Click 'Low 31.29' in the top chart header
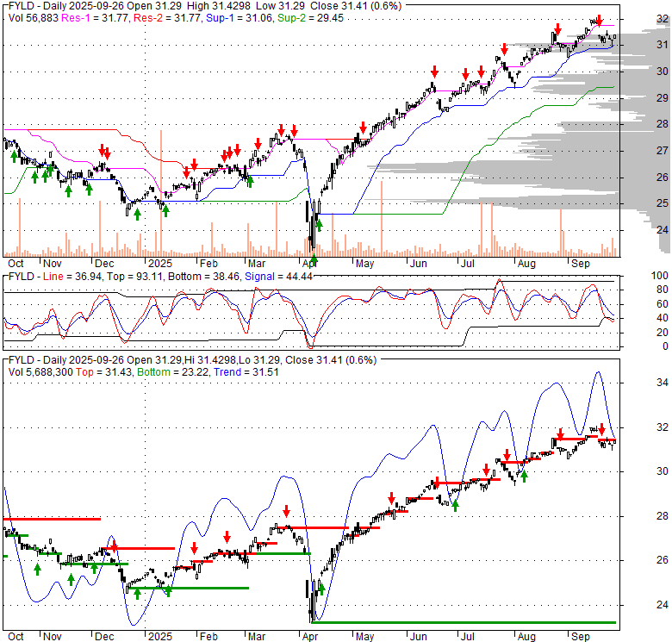This screenshot has width=672, height=642. click(x=280, y=6)
